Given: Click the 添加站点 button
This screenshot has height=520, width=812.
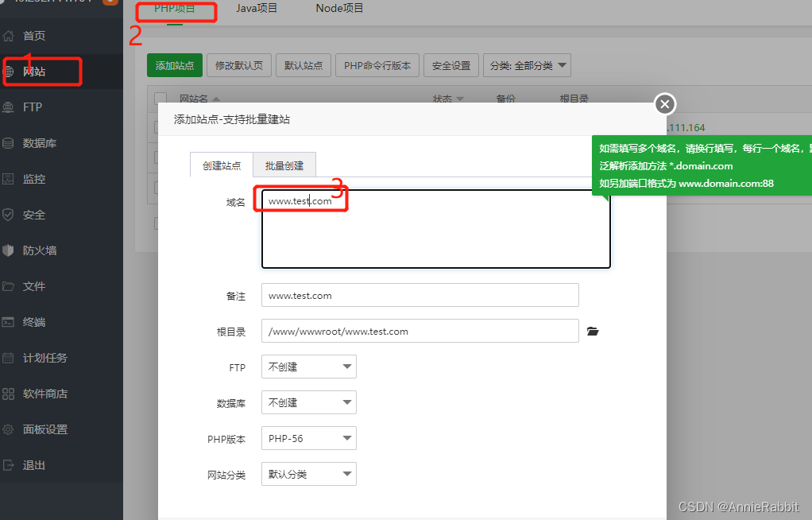Looking at the screenshot, I should point(174,65).
